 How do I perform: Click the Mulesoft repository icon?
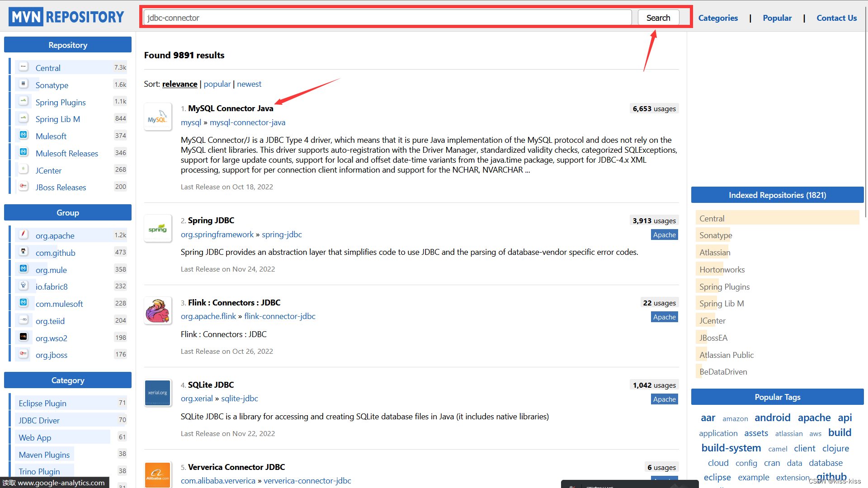coord(24,135)
